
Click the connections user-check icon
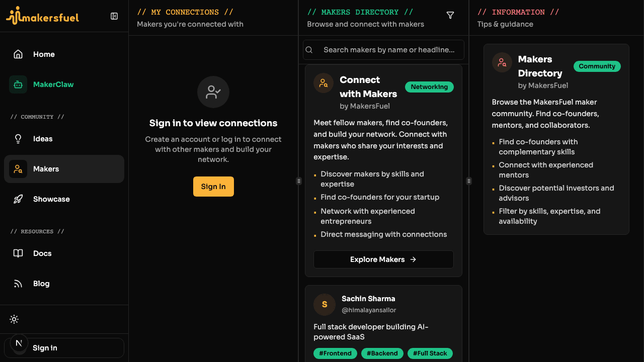[213, 92]
